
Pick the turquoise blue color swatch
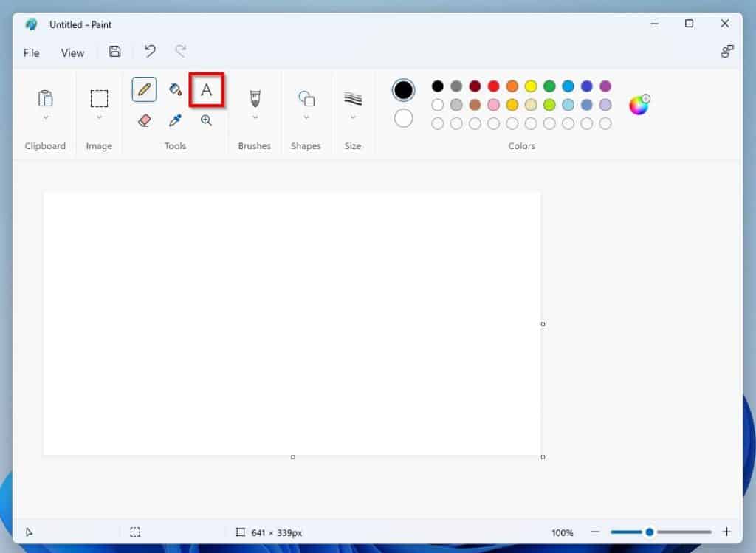pos(568,86)
